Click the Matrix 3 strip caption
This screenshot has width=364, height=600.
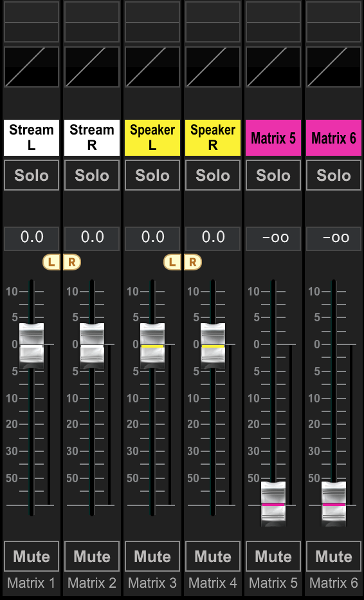pyautogui.click(x=152, y=583)
